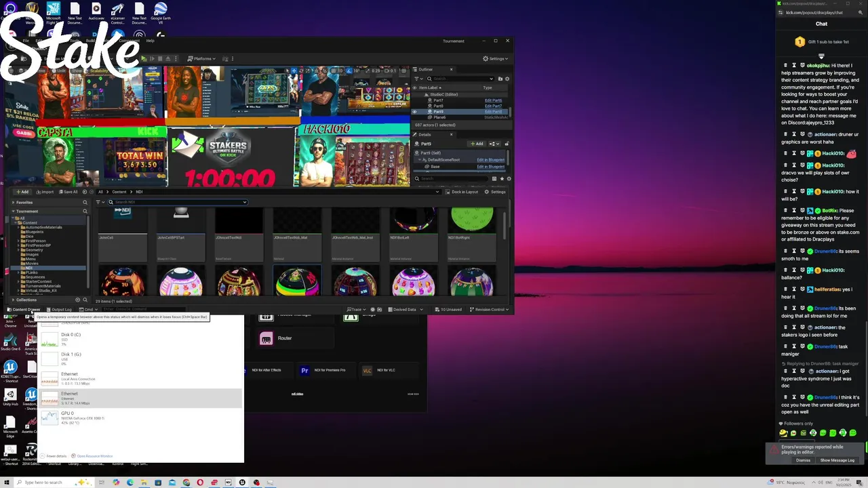The image size is (868, 488).
Task: Select Plane6 in the Outliner
Action: 439,117
